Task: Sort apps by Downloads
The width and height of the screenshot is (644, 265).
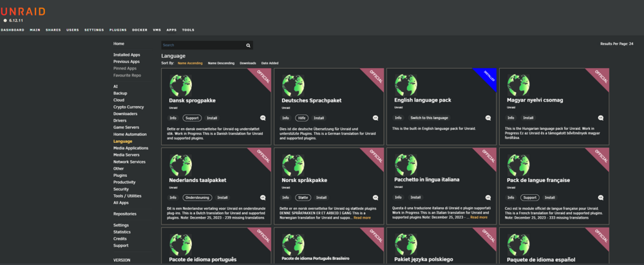Action: 248,63
